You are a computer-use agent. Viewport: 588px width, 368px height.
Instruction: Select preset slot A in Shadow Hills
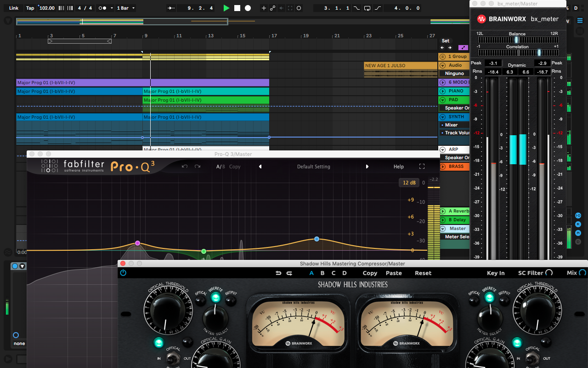[311, 273]
